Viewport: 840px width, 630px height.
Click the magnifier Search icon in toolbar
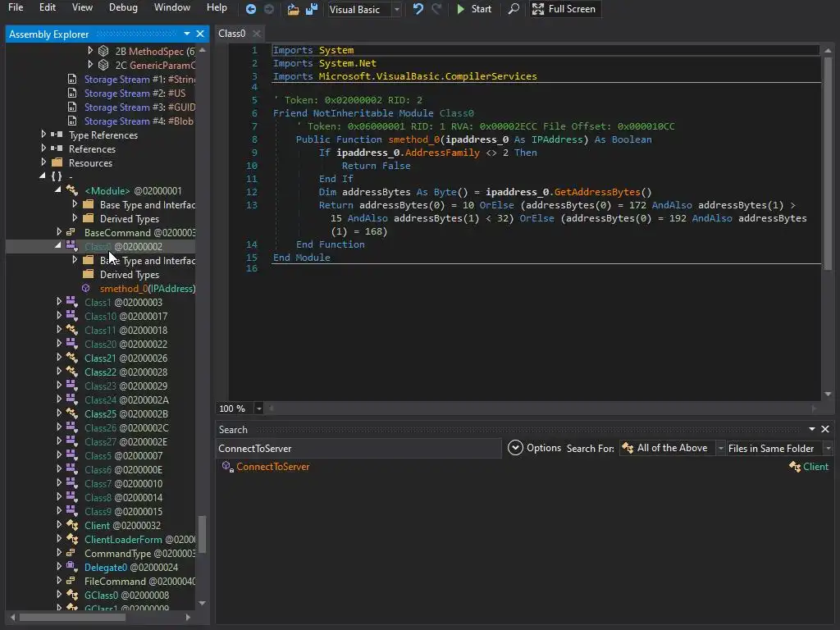click(x=514, y=9)
